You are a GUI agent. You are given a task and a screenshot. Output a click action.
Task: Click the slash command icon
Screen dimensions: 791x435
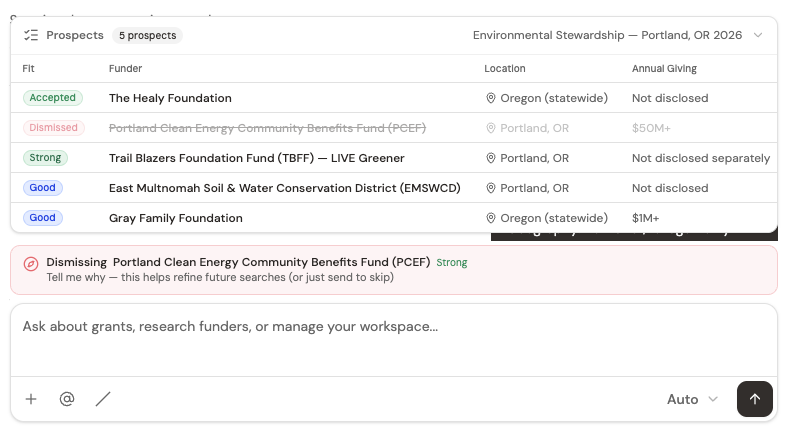(x=103, y=399)
